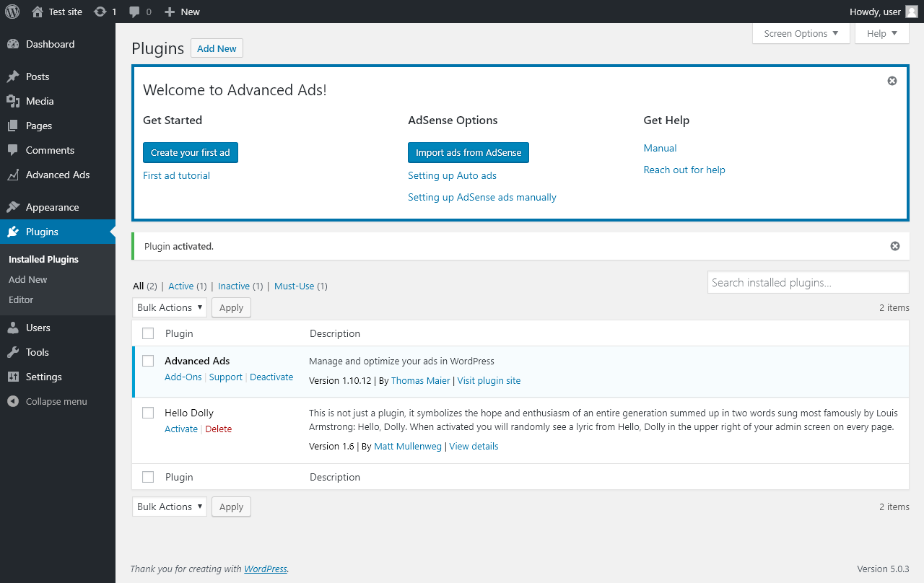Click the Media icon in the sidebar
Screen dimensions: 924x583
[x=13, y=101]
